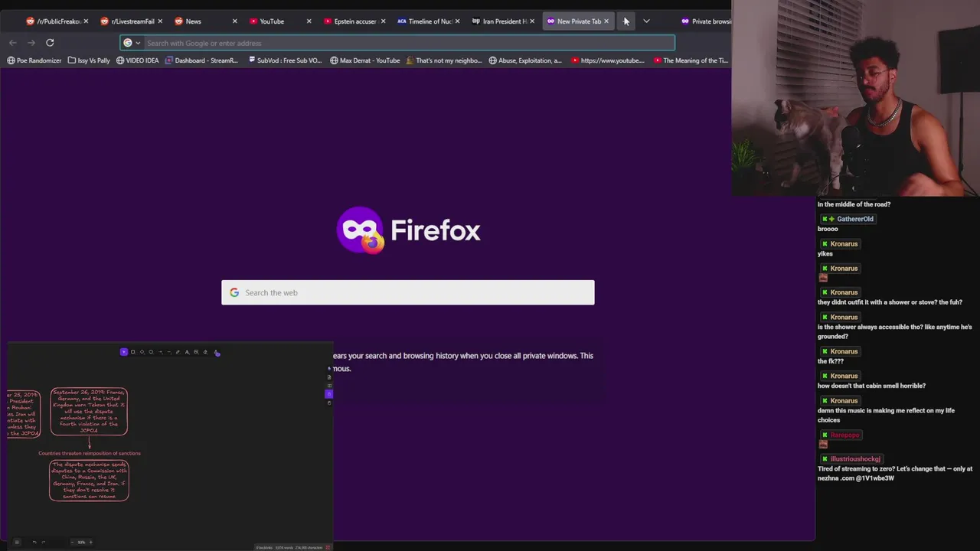This screenshot has height=551, width=980.
Task: Select the arrow tool in drawing overlay
Action: pos(160,352)
